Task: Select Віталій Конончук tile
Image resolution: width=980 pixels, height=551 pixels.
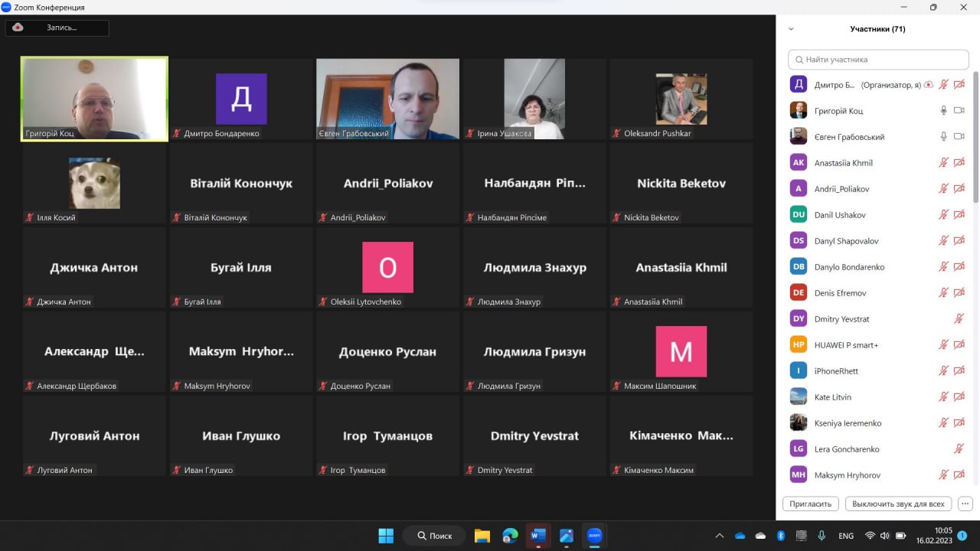Action: 241,184
